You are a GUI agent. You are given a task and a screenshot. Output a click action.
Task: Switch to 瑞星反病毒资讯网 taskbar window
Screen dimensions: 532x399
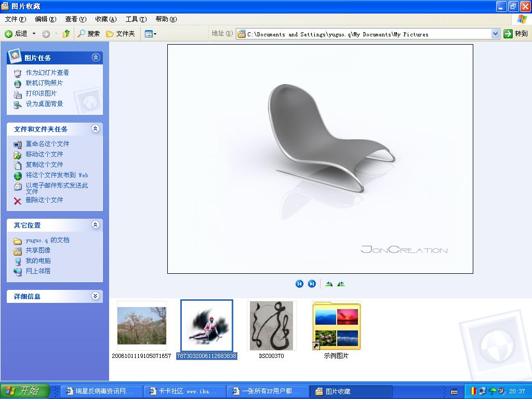tap(101, 391)
